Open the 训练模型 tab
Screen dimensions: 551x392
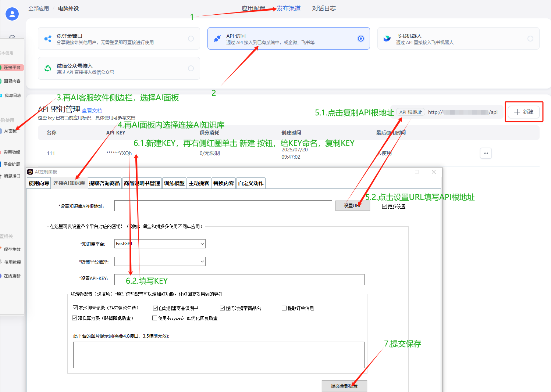pyautogui.click(x=174, y=183)
